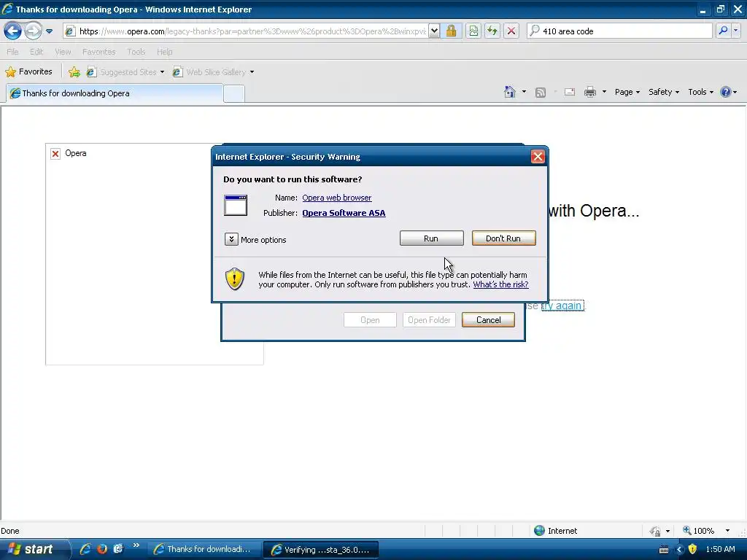Click the 'Opera web browser' name link
Image resolution: width=747 pixels, height=560 pixels.
pos(337,198)
